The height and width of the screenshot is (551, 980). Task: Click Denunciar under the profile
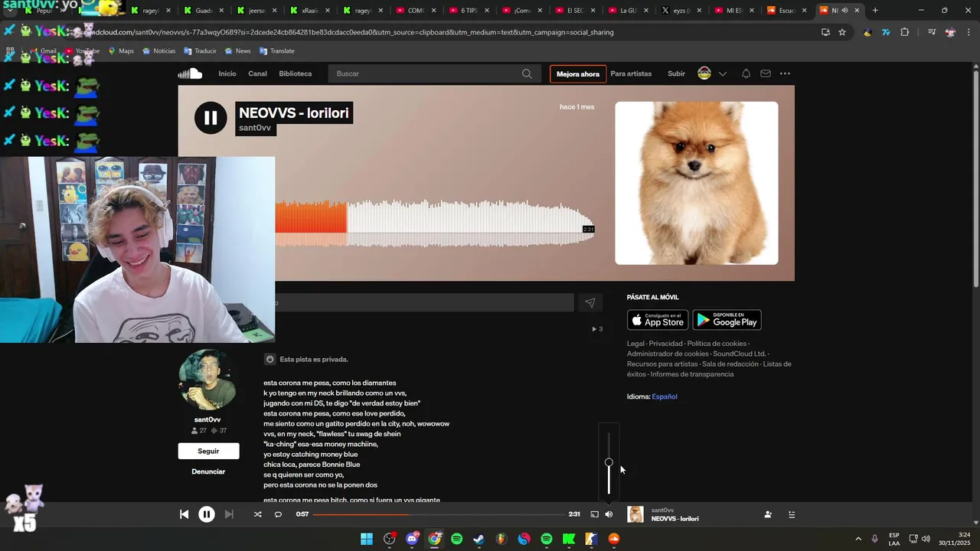tap(208, 471)
